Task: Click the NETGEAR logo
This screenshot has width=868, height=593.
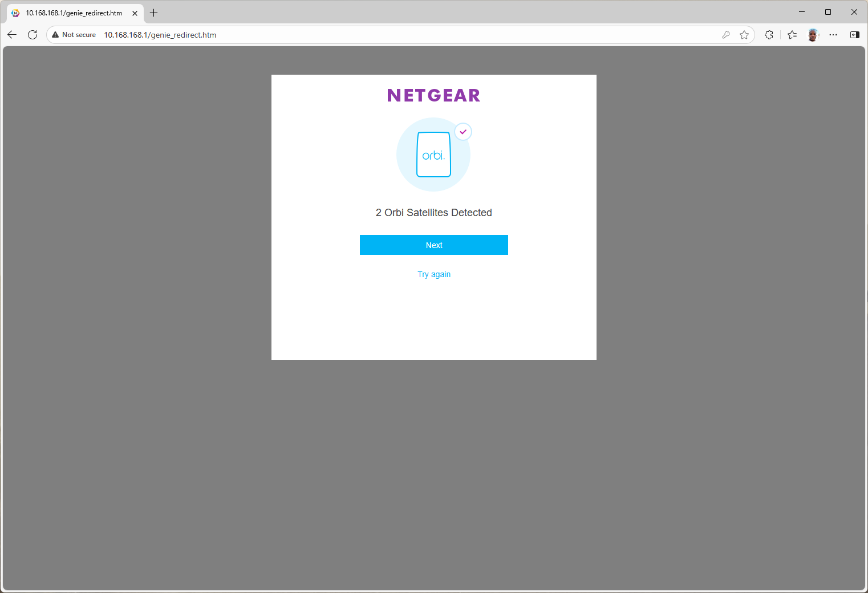Action: click(433, 95)
